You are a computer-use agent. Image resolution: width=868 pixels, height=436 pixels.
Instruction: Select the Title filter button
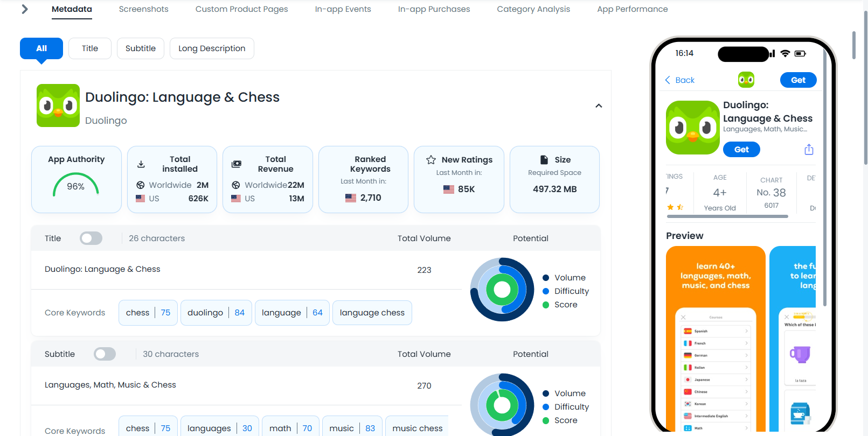click(x=90, y=48)
